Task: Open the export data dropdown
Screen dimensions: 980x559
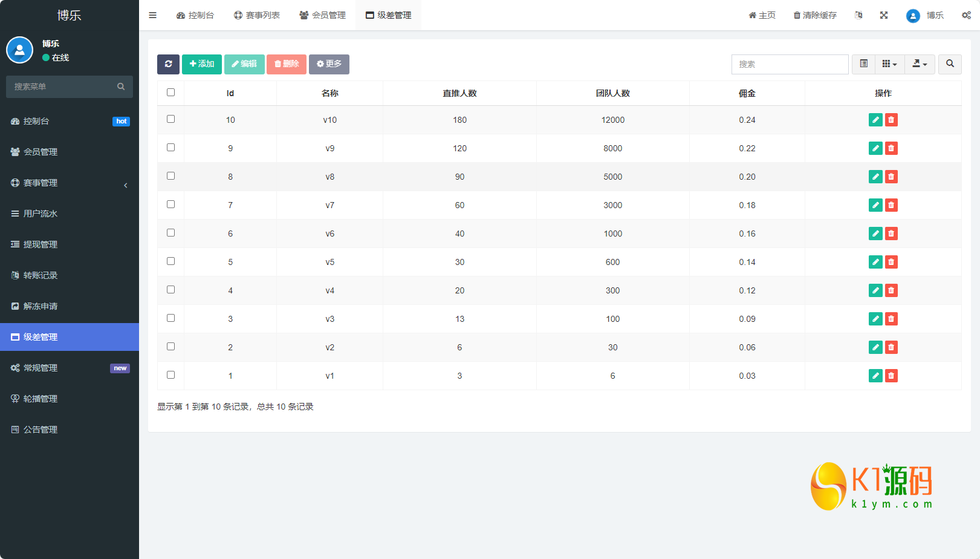Action: pyautogui.click(x=920, y=64)
